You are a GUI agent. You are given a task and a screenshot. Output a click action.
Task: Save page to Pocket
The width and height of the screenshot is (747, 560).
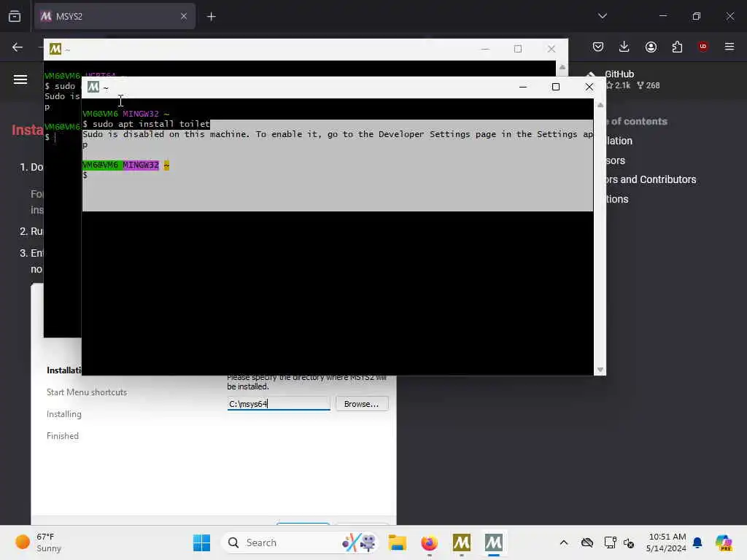(598, 47)
